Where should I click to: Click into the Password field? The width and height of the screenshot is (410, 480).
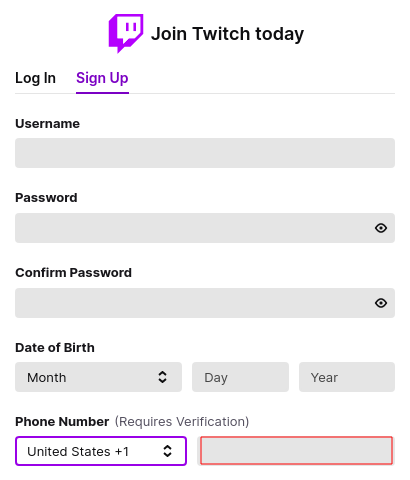click(205, 228)
